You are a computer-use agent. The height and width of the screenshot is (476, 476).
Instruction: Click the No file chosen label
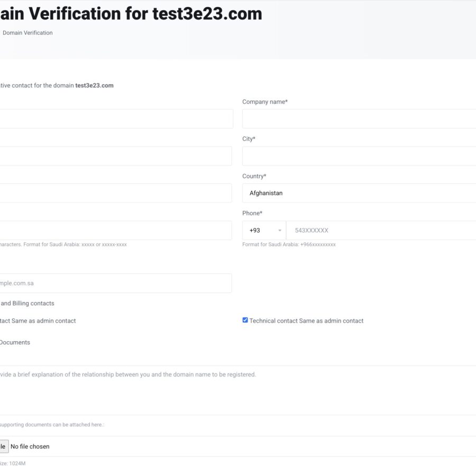[x=30, y=446]
